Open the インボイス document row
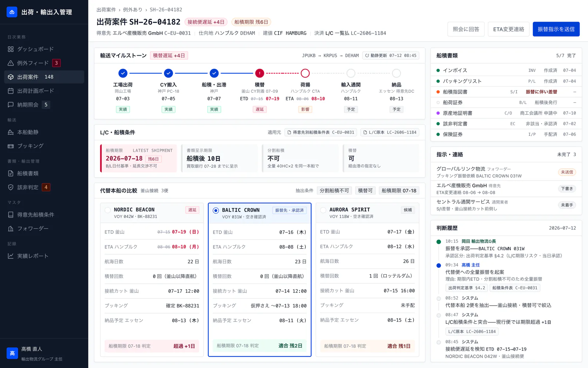 pyautogui.click(x=506, y=70)
